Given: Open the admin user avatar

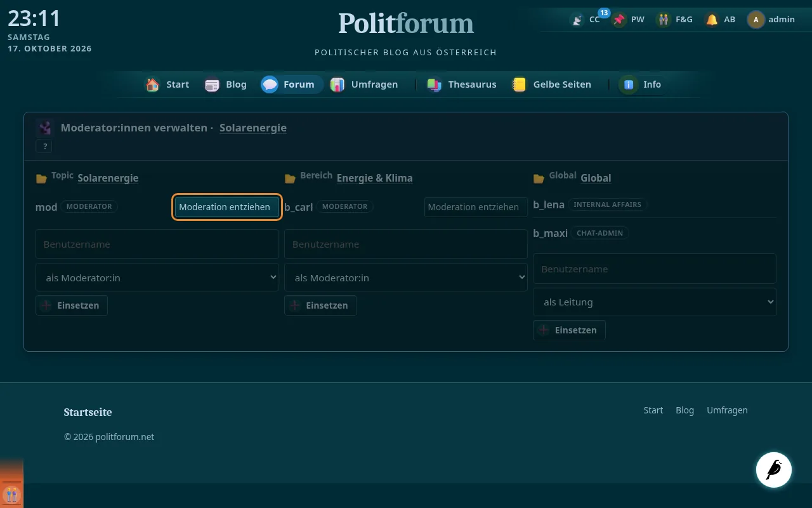Looking at the screenshot, I should [x=756, y=20].
